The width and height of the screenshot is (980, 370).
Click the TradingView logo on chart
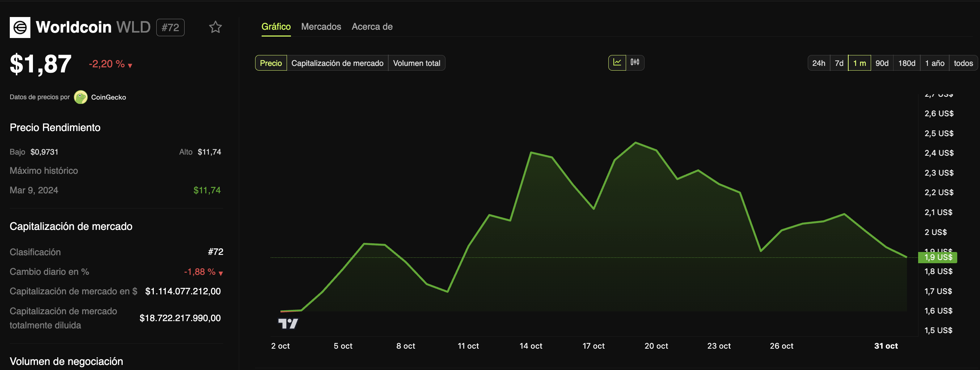pyautogui.click(x=288, y=324)
